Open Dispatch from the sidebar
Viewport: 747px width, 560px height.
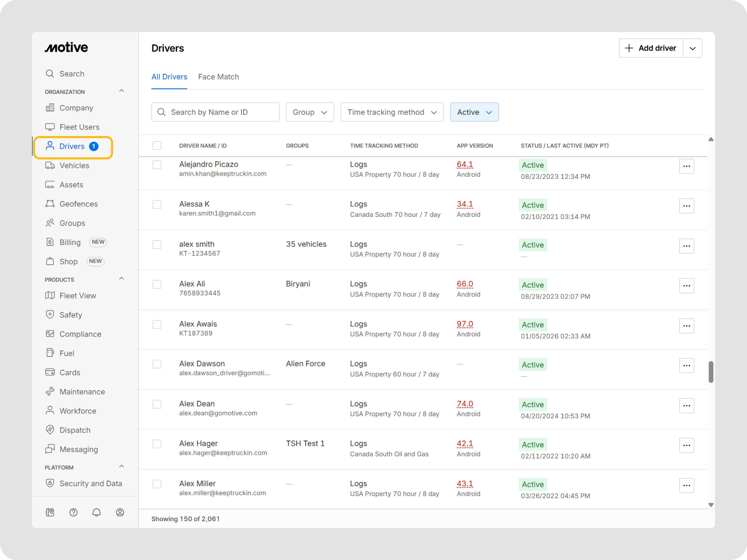click(x=75, y=430)
